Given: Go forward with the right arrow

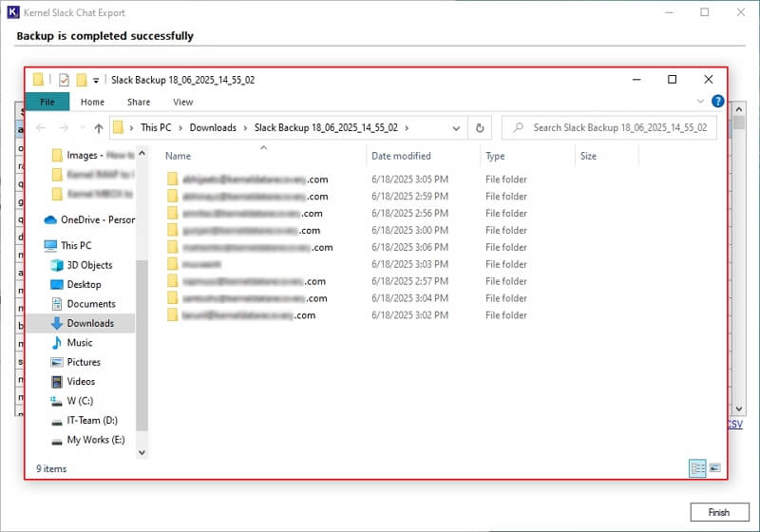Looking at the screenshot, I should click(x=64, y=128).
